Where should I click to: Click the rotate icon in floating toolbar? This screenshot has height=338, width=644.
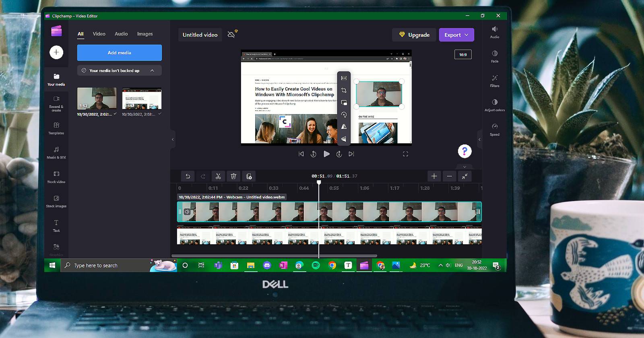pyautogui.click(x=344, y=115)
